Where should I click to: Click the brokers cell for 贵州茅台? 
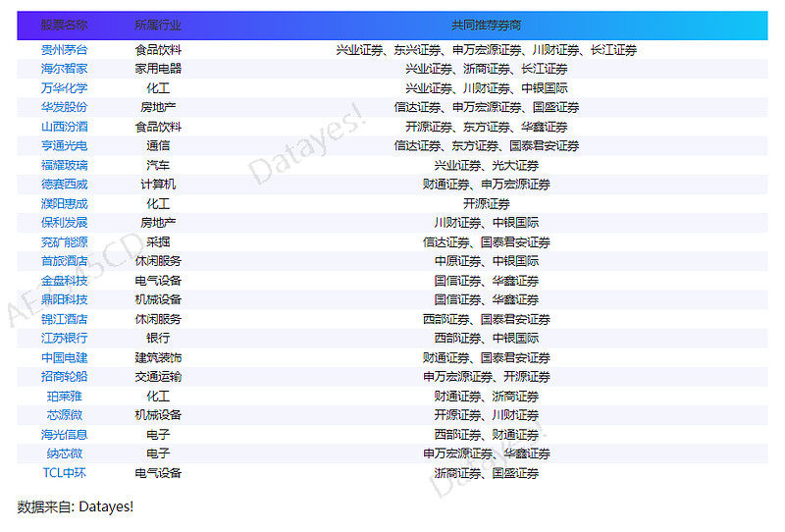[486, 49]
